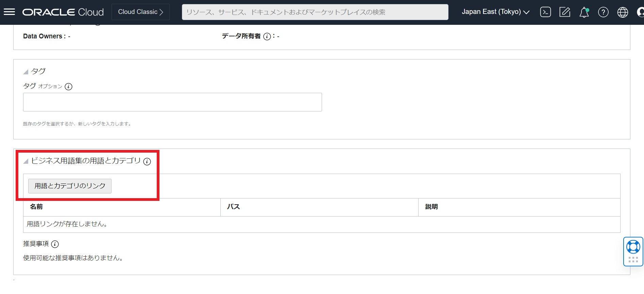Click the 名前 column header
This screenshot has height=294, width=644.
(36, 207)
